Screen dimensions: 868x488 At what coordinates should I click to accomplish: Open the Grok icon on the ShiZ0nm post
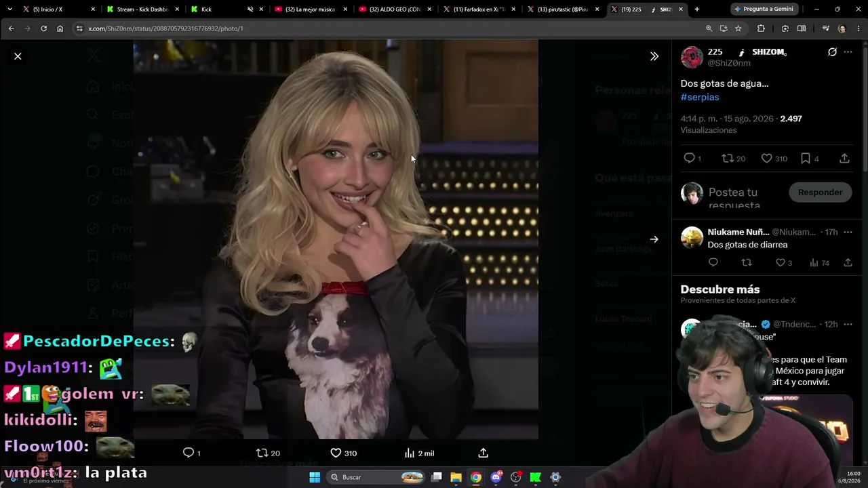[832, 52]
